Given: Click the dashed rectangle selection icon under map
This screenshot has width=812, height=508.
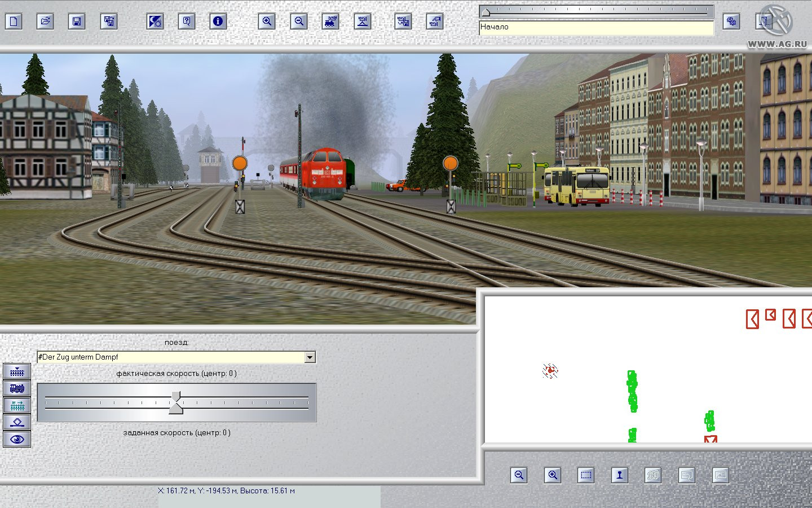Looking at the screenshot, I should pyautogui.click(x=586, y=475).
